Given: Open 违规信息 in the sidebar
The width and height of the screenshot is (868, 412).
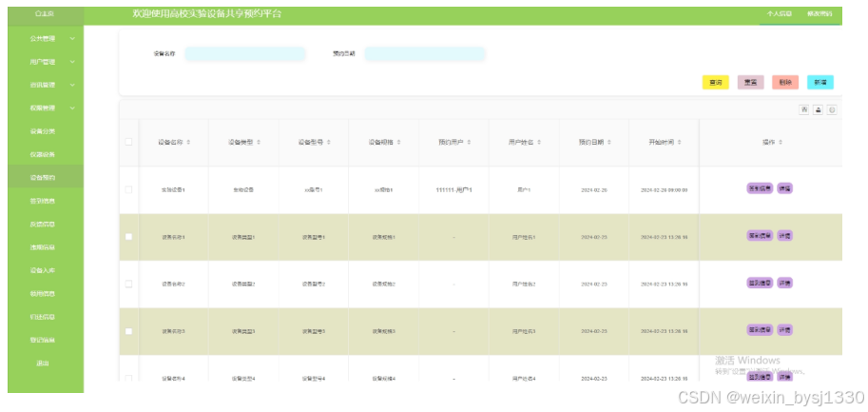Looking at the screenshot, I should point(43,247).
